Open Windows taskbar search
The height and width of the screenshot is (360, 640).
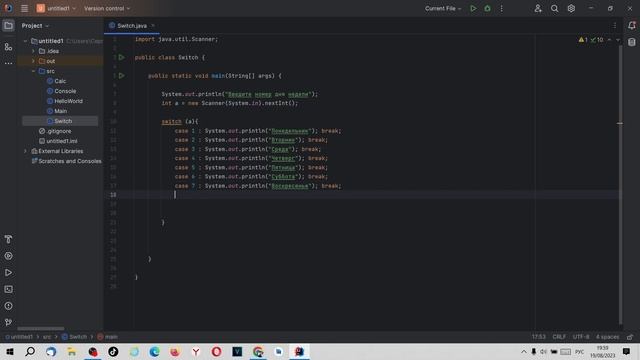[x=30, y=351]
